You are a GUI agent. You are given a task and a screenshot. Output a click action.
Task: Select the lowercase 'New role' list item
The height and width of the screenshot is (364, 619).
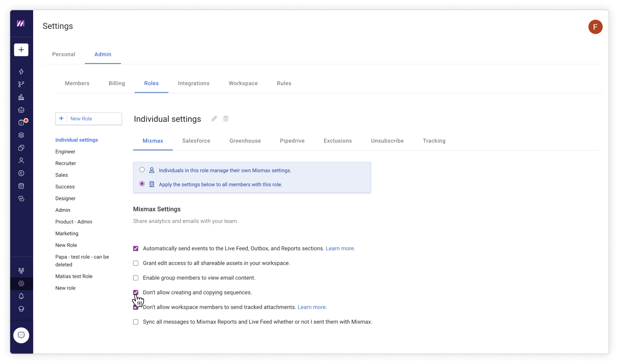point(65,288)
